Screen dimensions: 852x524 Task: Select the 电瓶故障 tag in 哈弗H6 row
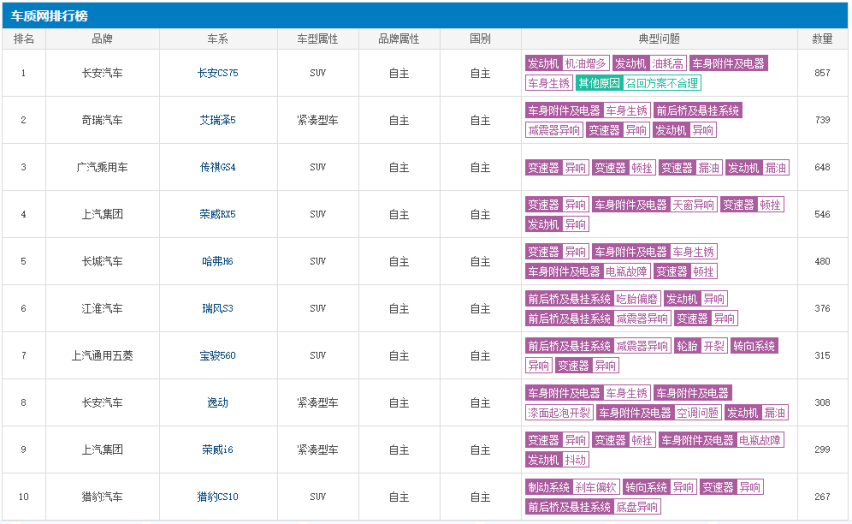[626, 271]
